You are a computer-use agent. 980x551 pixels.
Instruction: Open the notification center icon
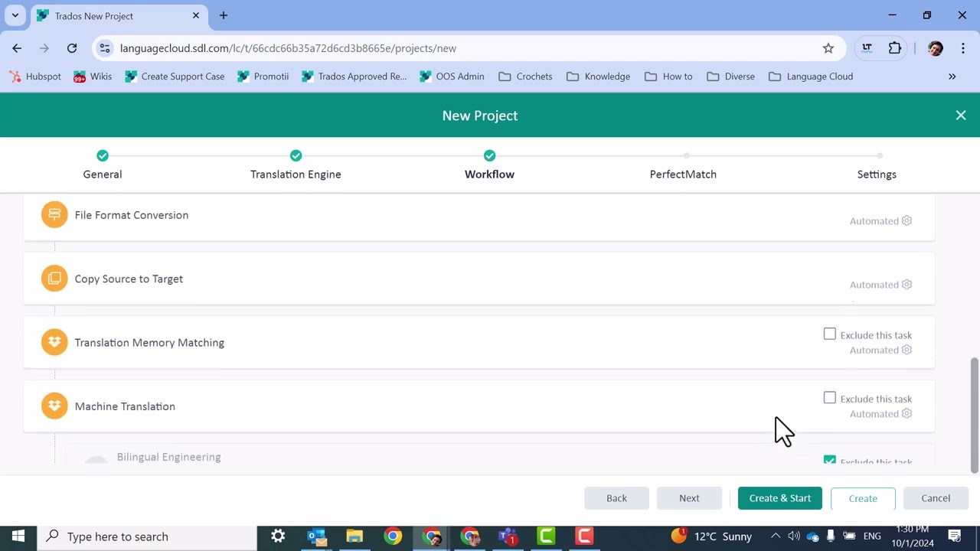click(x=955, y=536)
